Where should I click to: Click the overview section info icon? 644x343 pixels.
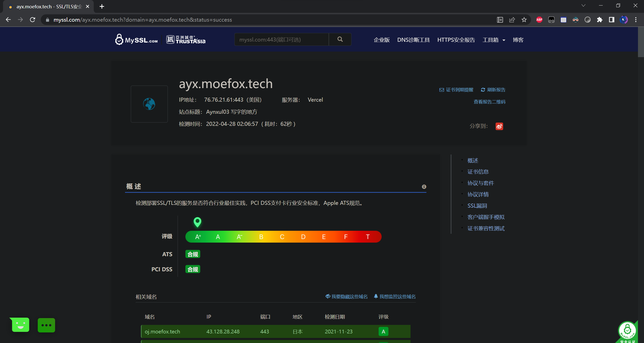tap(424, 186)
